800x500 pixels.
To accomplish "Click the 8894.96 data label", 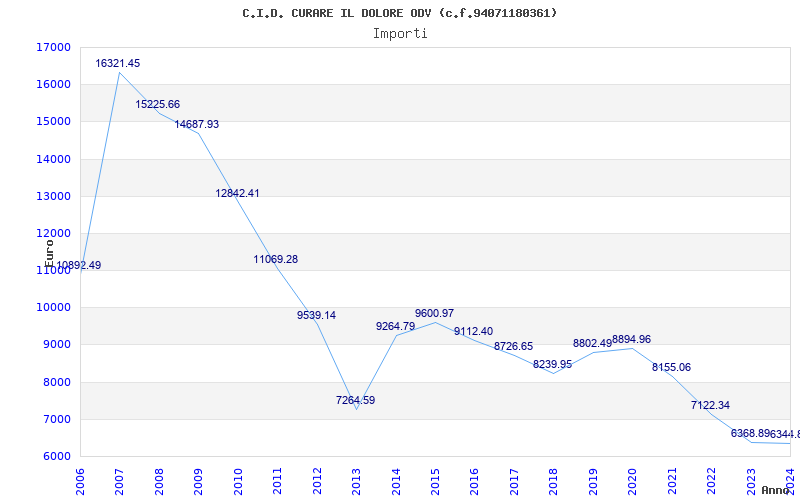I will pyautogui.click(x=632, y=339).
